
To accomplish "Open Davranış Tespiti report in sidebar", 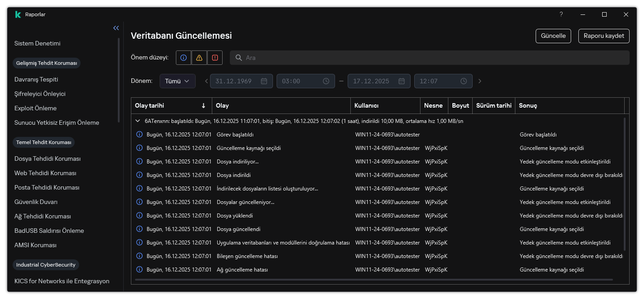I will point(36,79).
